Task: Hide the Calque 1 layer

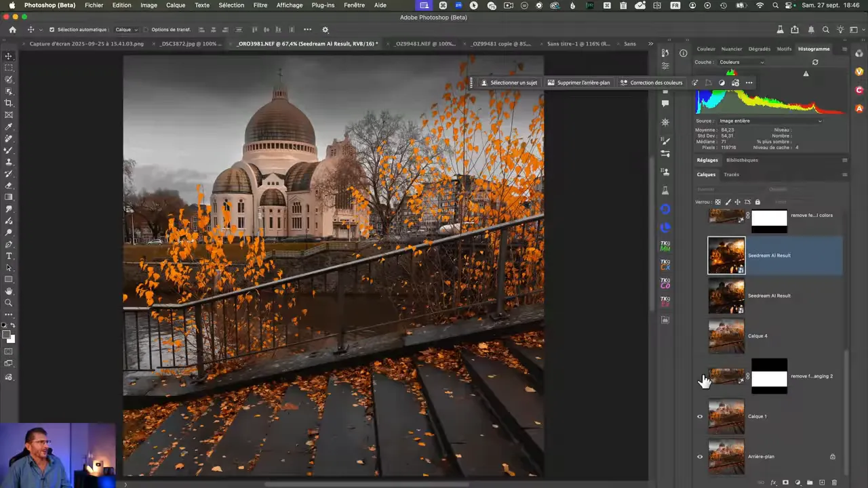Action: point(700,416)
